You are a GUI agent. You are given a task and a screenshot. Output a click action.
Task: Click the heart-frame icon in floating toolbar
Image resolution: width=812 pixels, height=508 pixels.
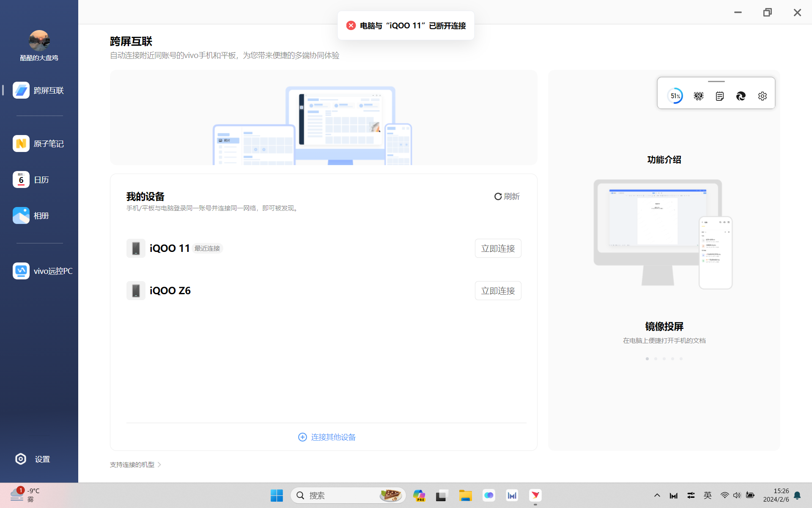coord(699,96)
